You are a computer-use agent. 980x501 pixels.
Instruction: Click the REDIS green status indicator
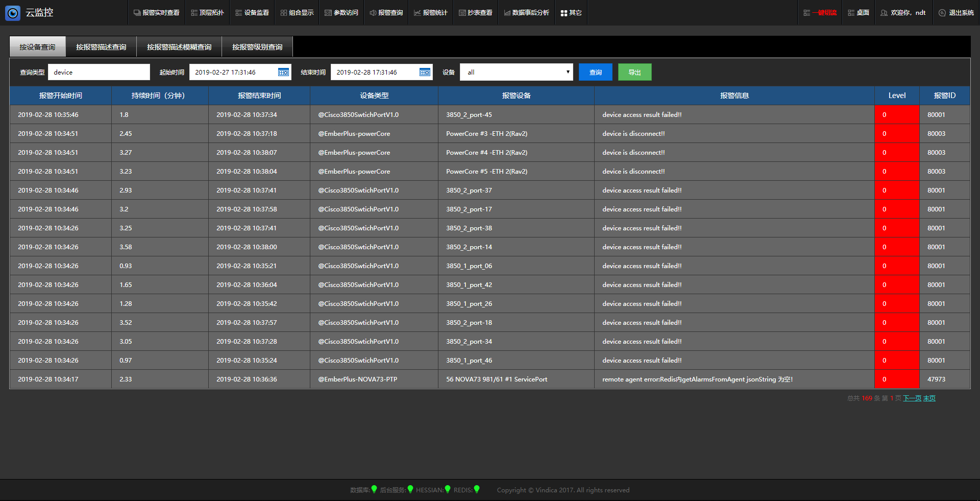point(477,489)
